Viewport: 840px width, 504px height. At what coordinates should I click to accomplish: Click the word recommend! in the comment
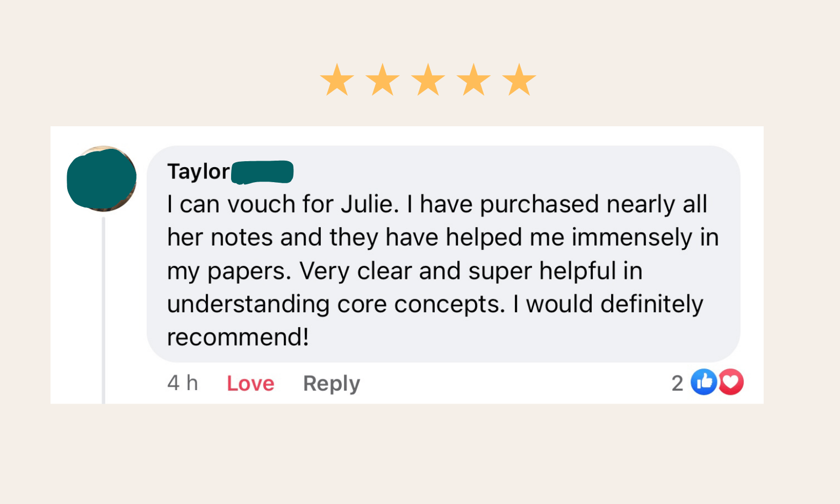click(x=238, y=337)
